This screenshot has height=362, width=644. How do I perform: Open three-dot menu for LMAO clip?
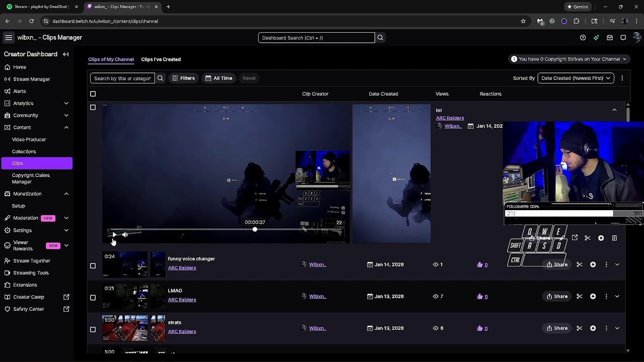coord(606,297)
